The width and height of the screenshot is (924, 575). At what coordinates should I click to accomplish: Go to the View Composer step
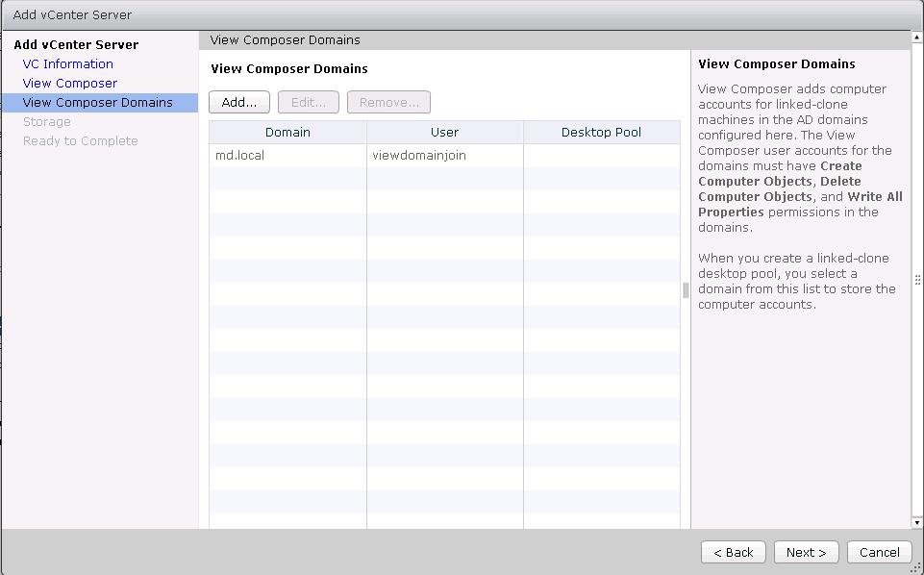(69, 84)
